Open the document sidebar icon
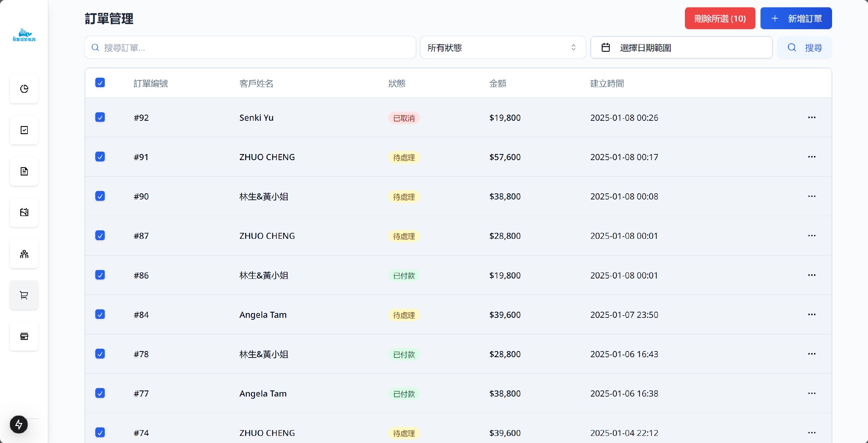The image size is (868, 443). 24,171
